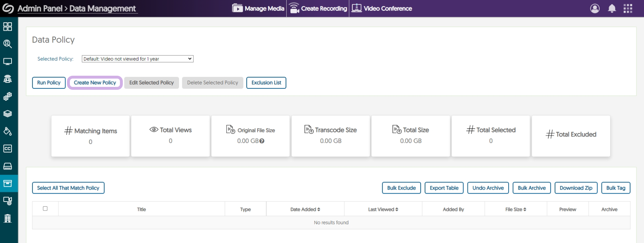Tick the select-all checkbox in table header

45,208
